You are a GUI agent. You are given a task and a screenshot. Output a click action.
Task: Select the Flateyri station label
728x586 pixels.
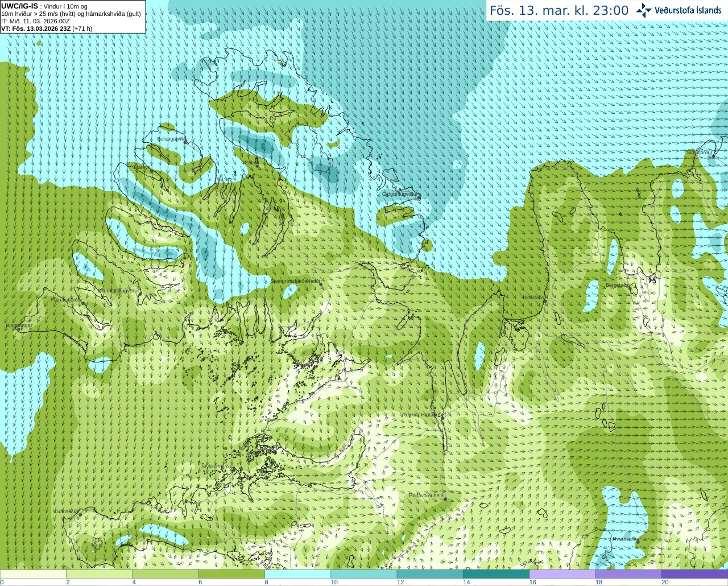tap(143, 167)
